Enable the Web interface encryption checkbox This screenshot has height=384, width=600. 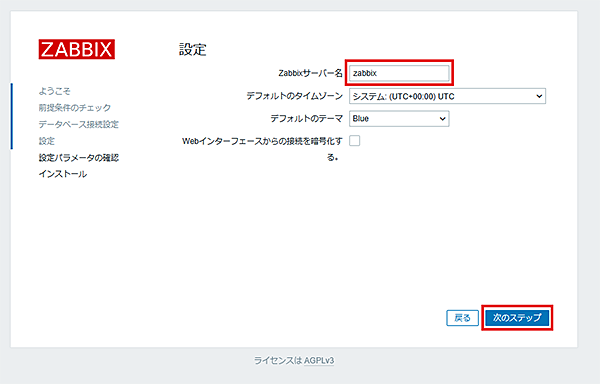[x=355, y=141]
